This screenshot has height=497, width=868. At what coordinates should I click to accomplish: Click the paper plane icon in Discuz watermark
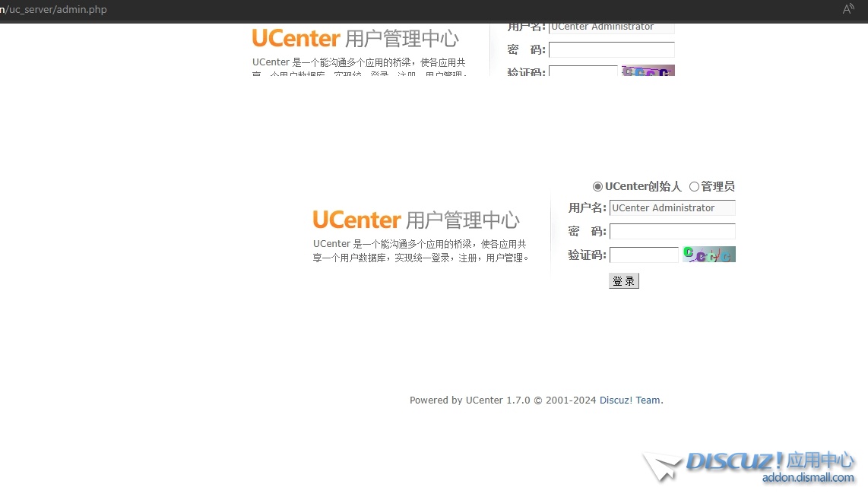663,465
